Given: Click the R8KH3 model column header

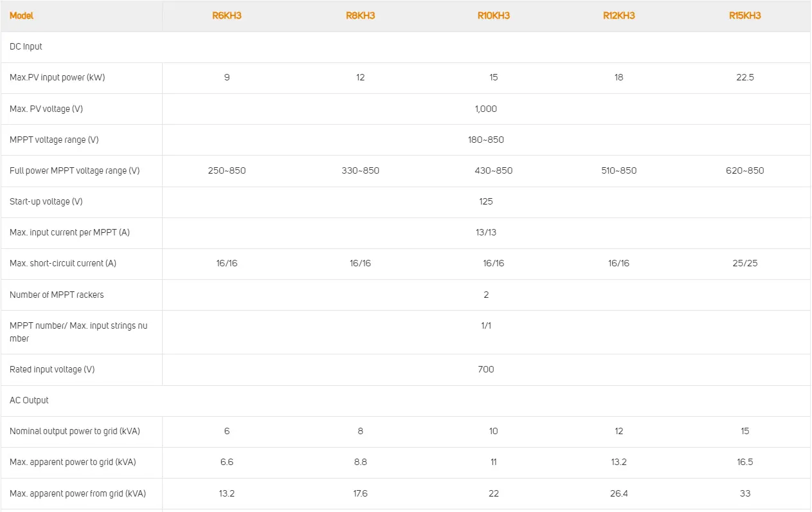Looking at the screenshot, I should pos(360,15).
